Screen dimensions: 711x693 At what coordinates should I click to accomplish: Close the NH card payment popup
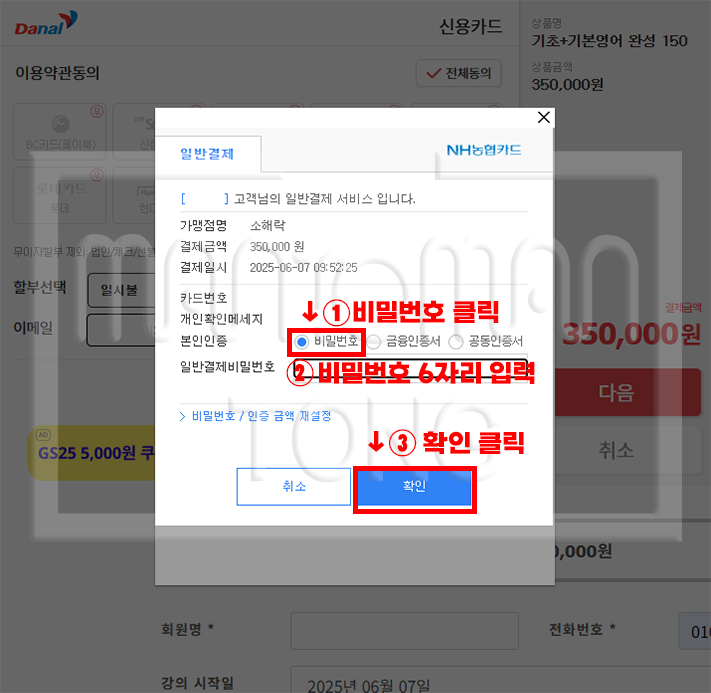tap(544, 117)
